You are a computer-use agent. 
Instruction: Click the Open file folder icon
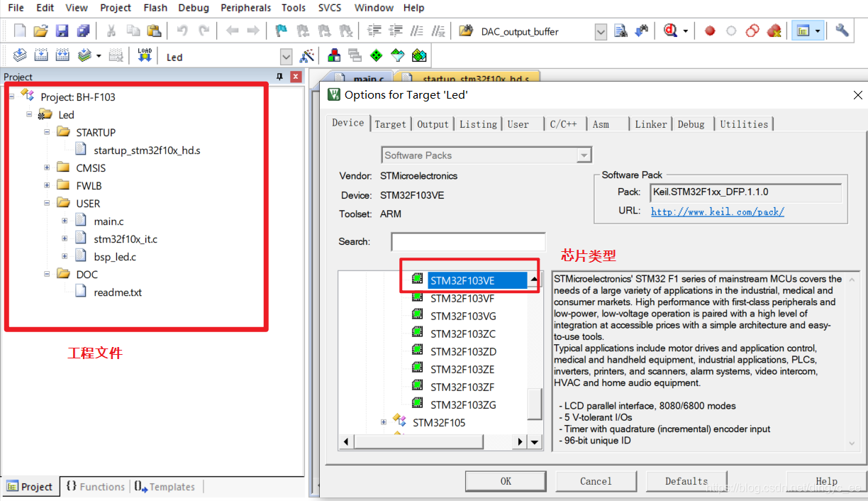point(40,31)
